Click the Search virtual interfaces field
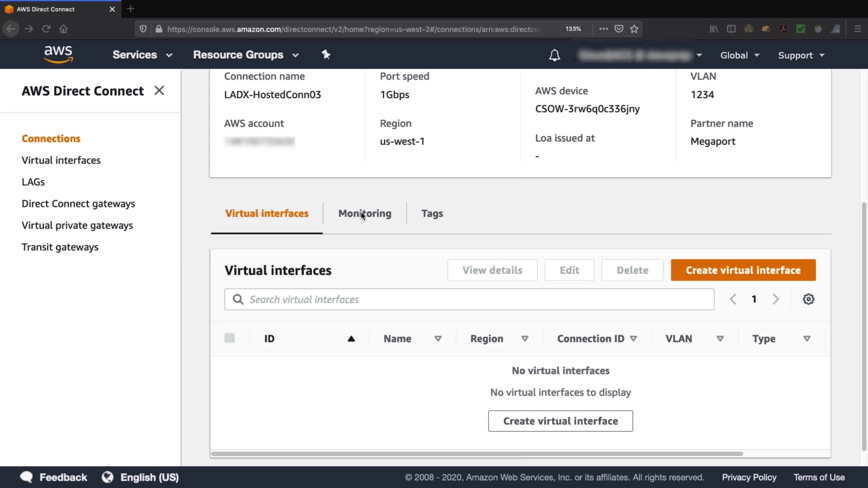The image size is (868, 488). 469,299
